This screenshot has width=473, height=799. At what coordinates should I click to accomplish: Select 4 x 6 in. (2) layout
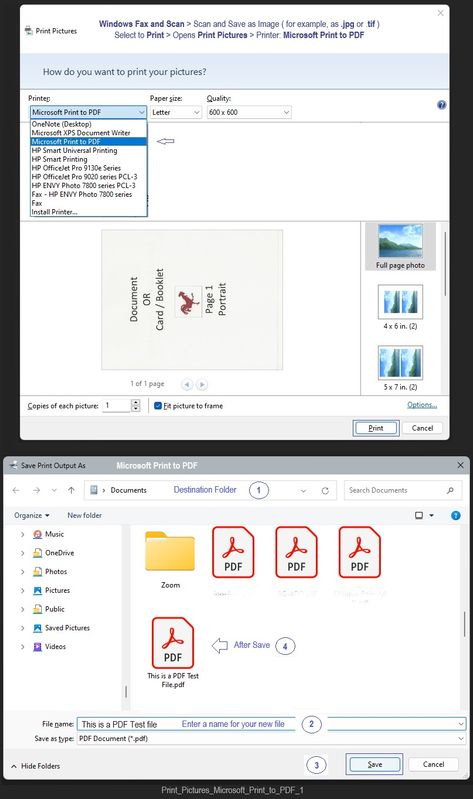400,307
